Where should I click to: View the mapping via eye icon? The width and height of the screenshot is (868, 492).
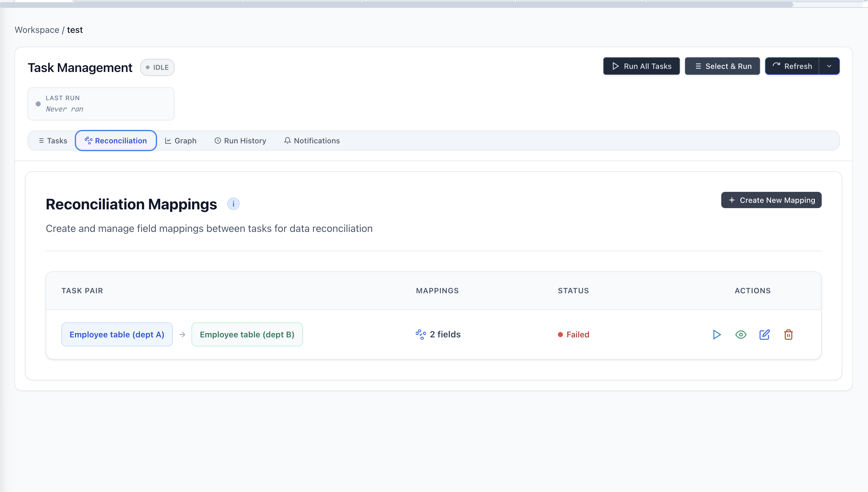[741, 335]
